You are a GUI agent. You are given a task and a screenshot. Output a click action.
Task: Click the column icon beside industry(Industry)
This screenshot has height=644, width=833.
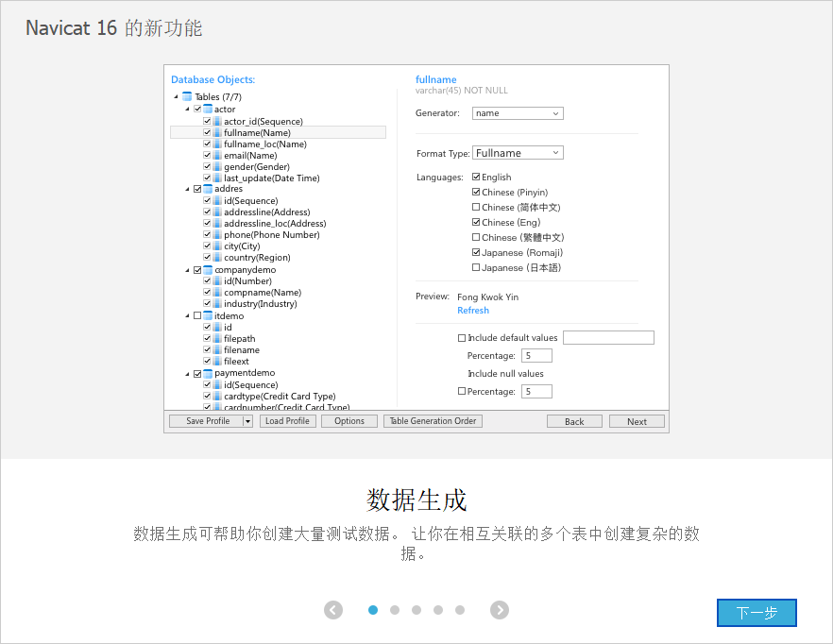tap(217, 303)
